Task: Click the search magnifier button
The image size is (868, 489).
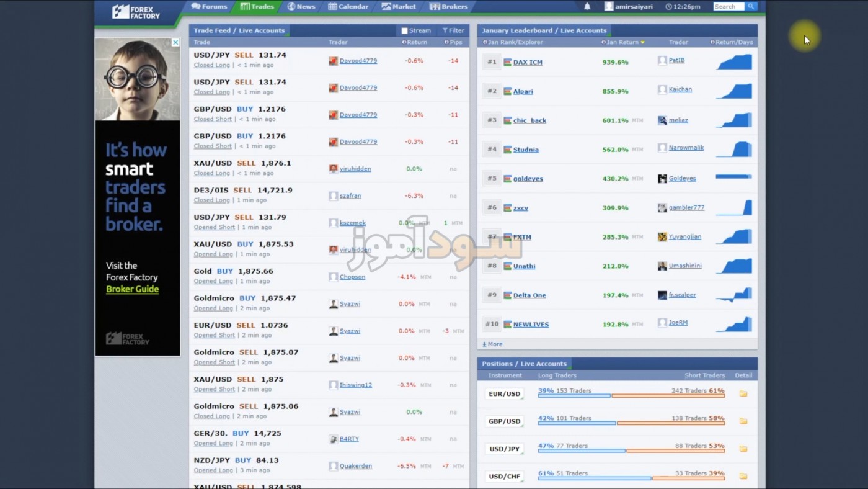Action: [x=751, y=7]
